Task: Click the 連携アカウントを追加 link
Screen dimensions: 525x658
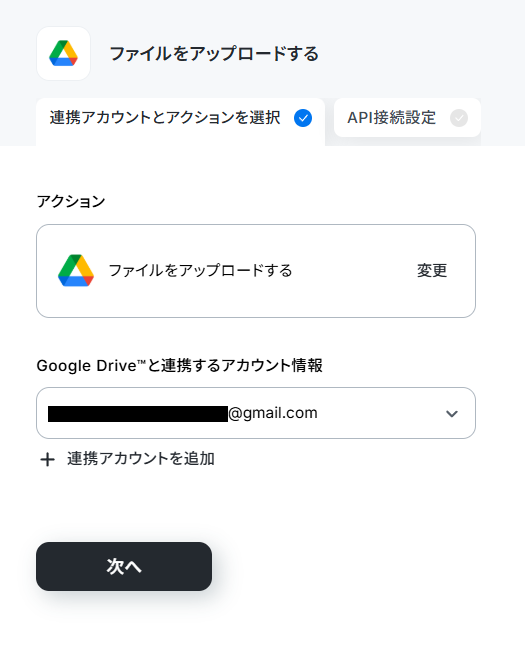Action: pyautogui.click(x=141, y=459)
